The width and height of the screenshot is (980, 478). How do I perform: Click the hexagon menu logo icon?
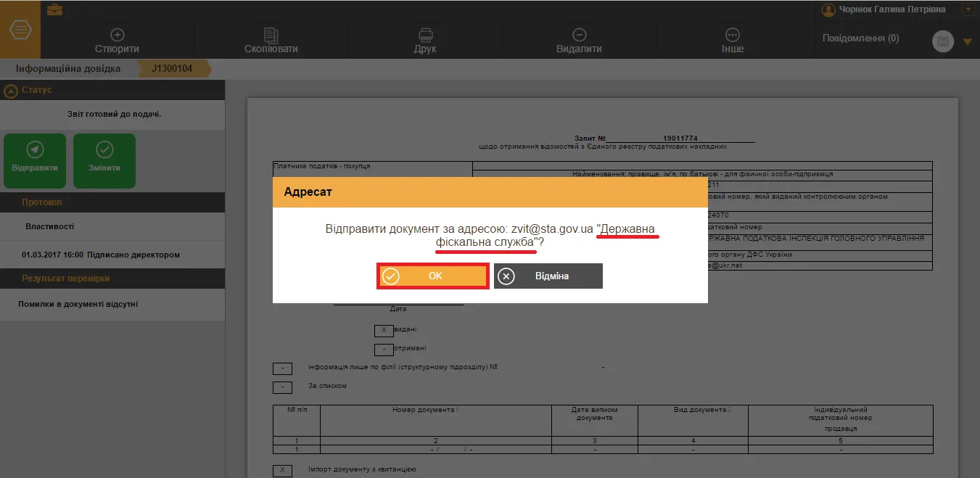click(x=20, y=30)
